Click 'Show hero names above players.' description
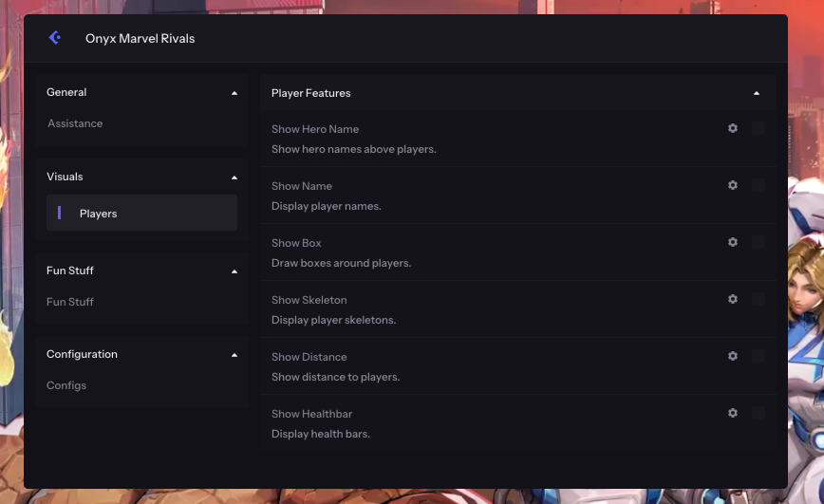 pyautogui.click(x=354, y=149)
